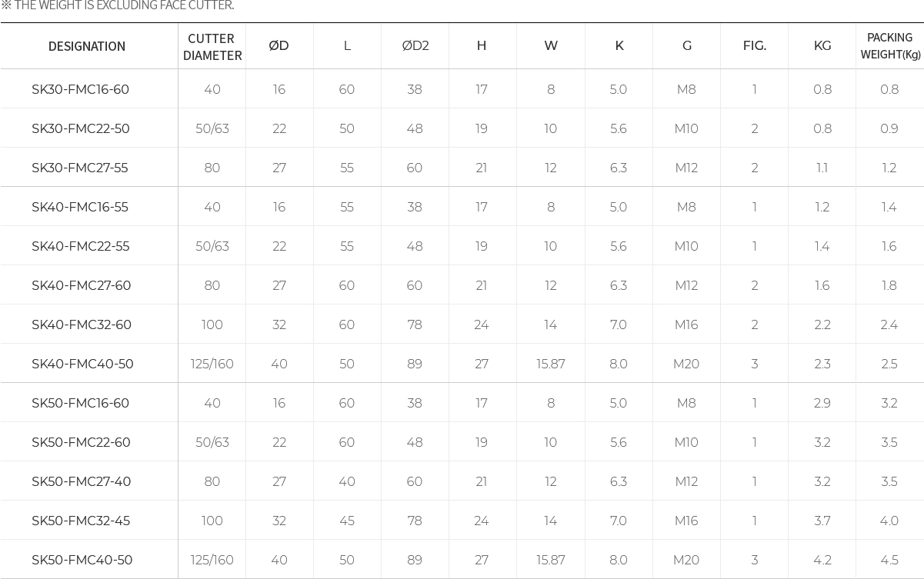Click the SK40-FMC27-60 row label
Viewport: 924px width, 579px height.
point(82,285)
